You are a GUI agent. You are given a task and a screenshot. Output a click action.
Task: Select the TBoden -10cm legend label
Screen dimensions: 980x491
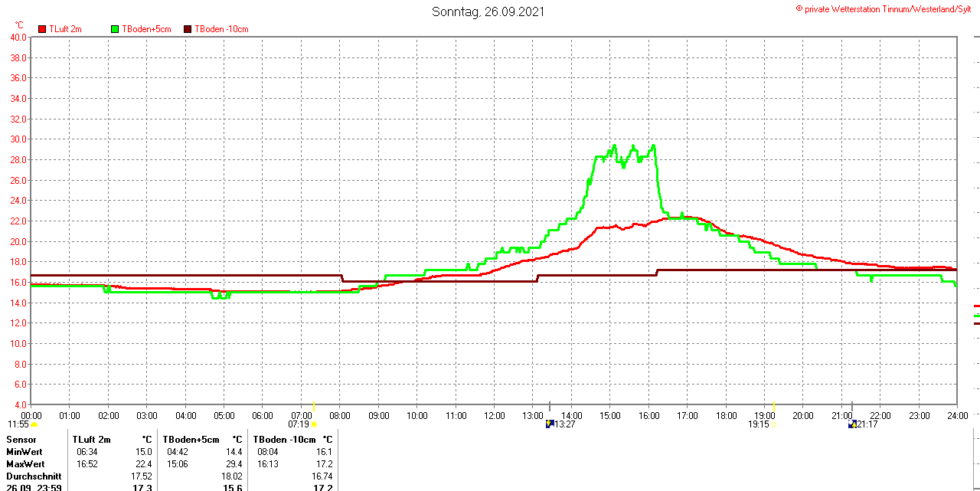tap(221, 29)
